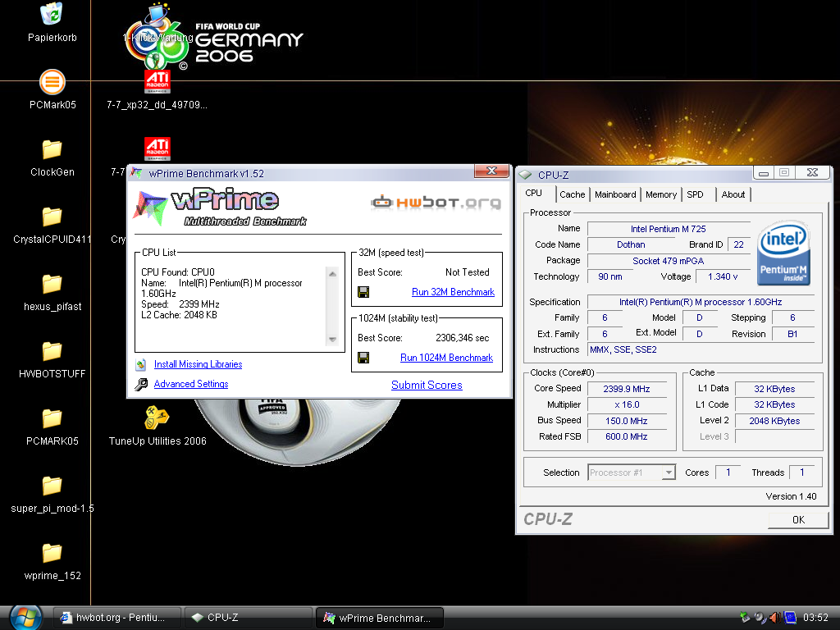Click the OK button in CPU-Z
Viewport: 840px width, 630px height.
coord(798,519)
